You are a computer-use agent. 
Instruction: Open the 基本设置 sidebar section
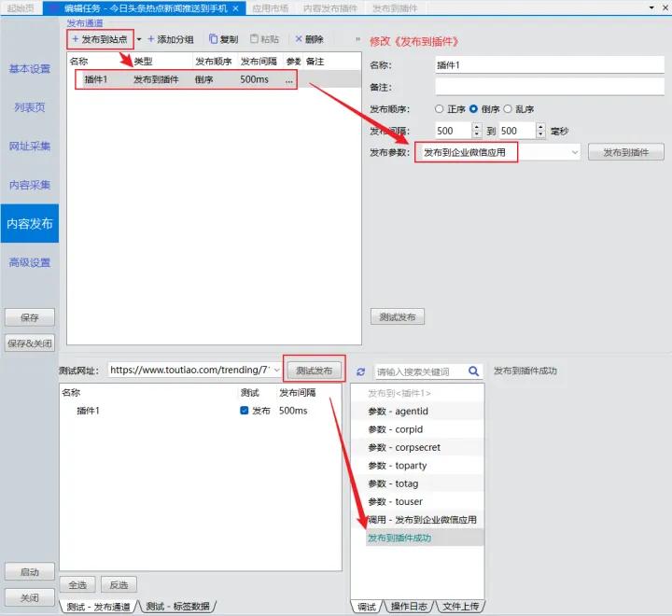(30, 68)
